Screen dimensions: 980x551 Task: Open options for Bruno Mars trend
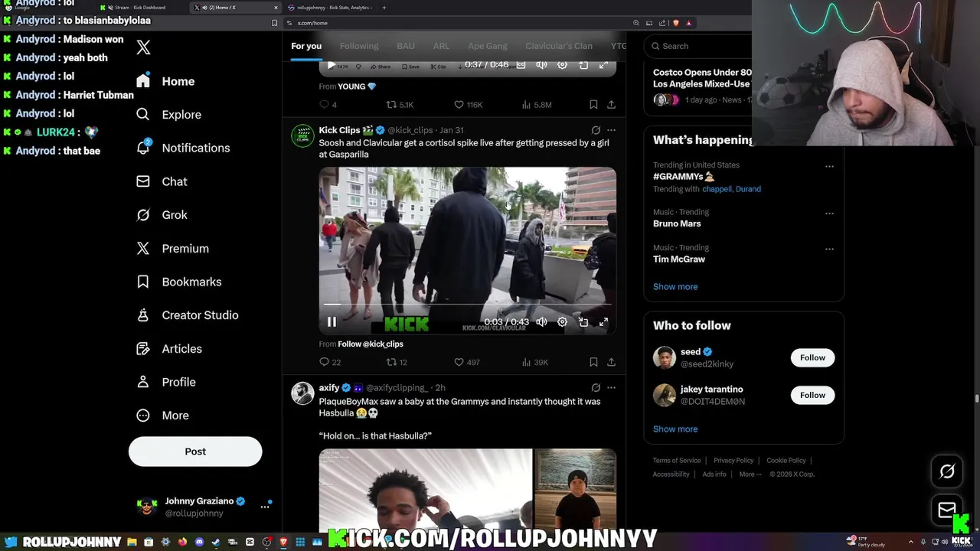[x=829, y=214]
